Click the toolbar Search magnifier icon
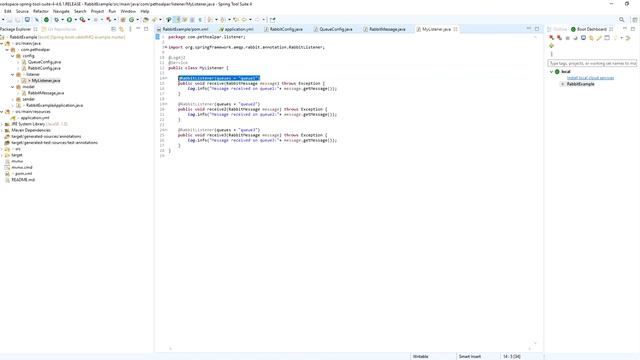The image size is (640, 360). coord(622,20)
